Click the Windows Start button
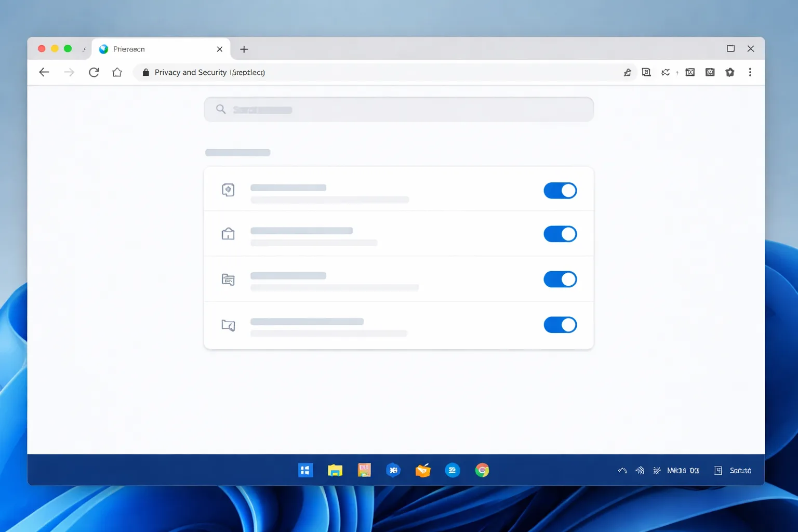The height and width of the screenshot is (532, 798). pyautogui.click(x=305, y=470)
